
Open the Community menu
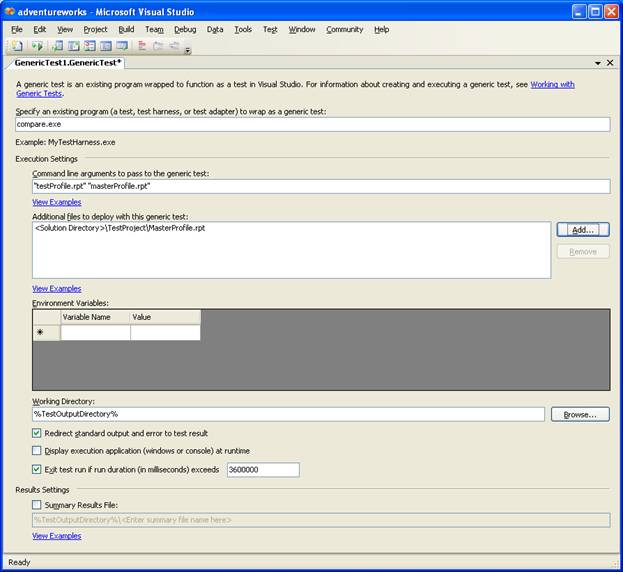(x=344, y=29)
